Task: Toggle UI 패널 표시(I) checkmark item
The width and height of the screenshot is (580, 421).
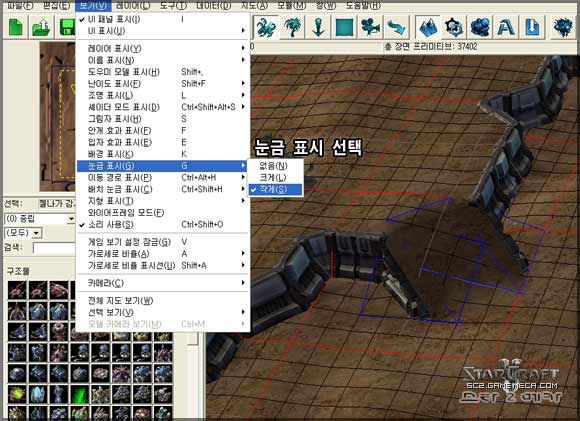Action: tap(163, 19)
